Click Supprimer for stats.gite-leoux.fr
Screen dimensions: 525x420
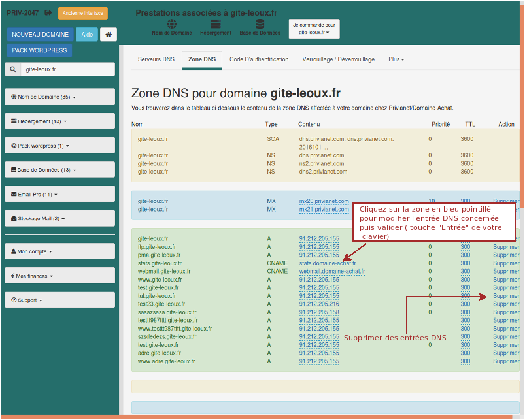tap(506, 263)
